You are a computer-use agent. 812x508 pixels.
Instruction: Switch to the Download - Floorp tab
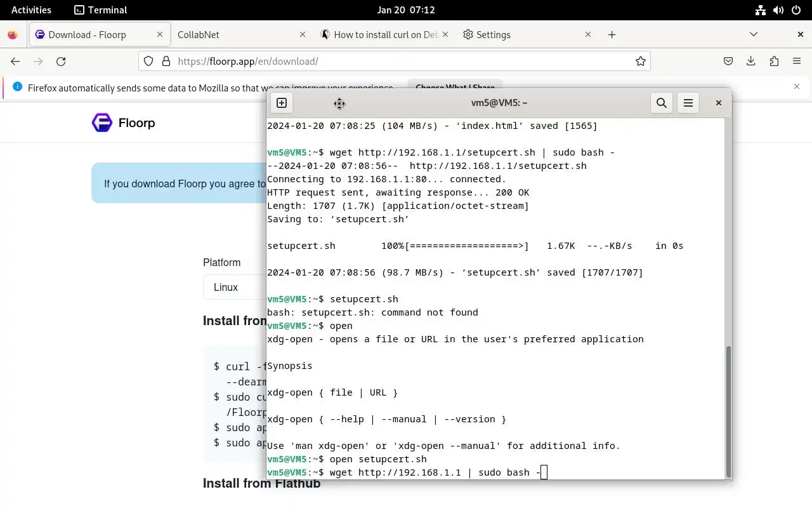100,34
